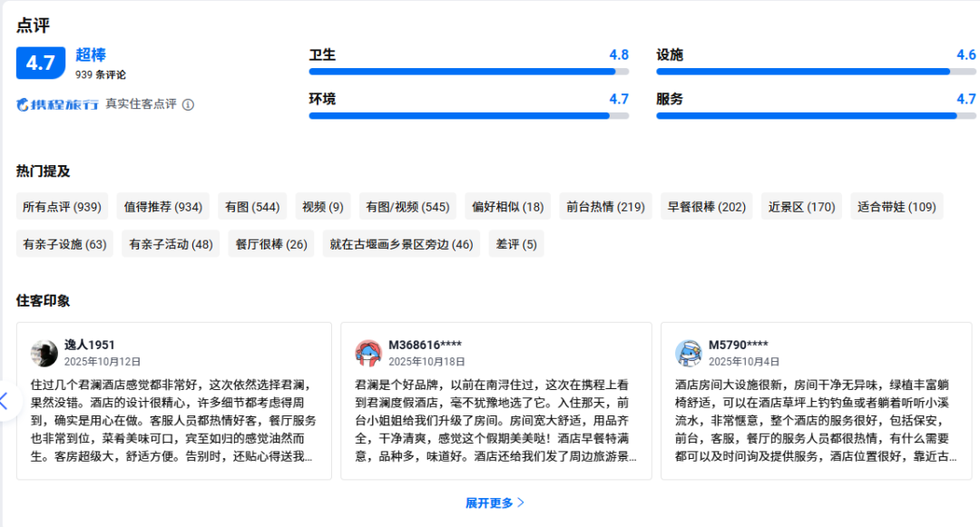Show 视频 (9) reviews only
The height and width of the screenshot is (527, 980).
[323, 207]
